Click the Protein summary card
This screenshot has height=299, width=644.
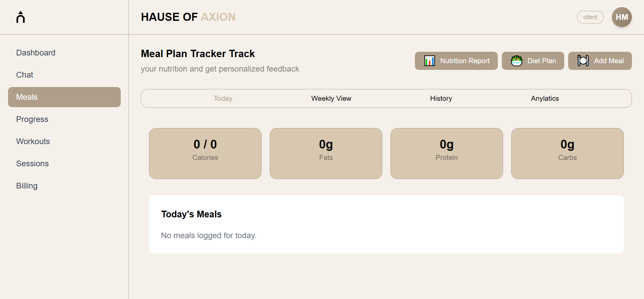pyautogui.click(x=447, y=154)
